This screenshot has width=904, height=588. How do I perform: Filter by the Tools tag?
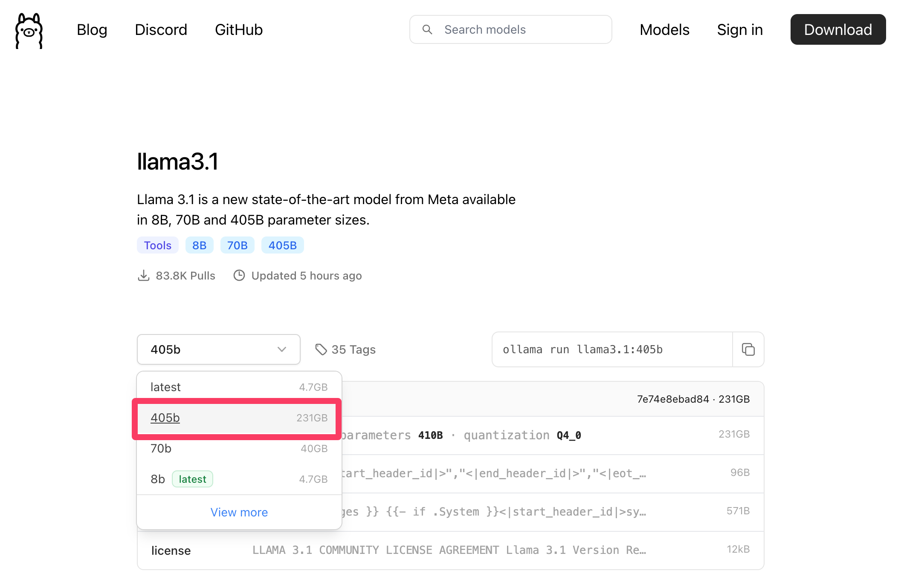point(157,245)
